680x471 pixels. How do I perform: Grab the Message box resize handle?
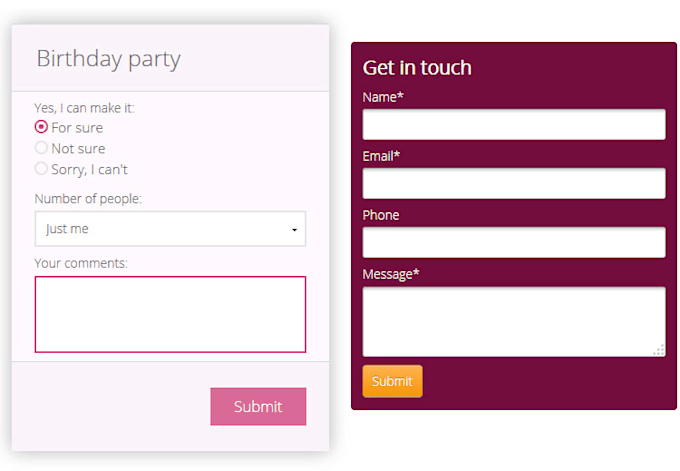coord(659,350)
